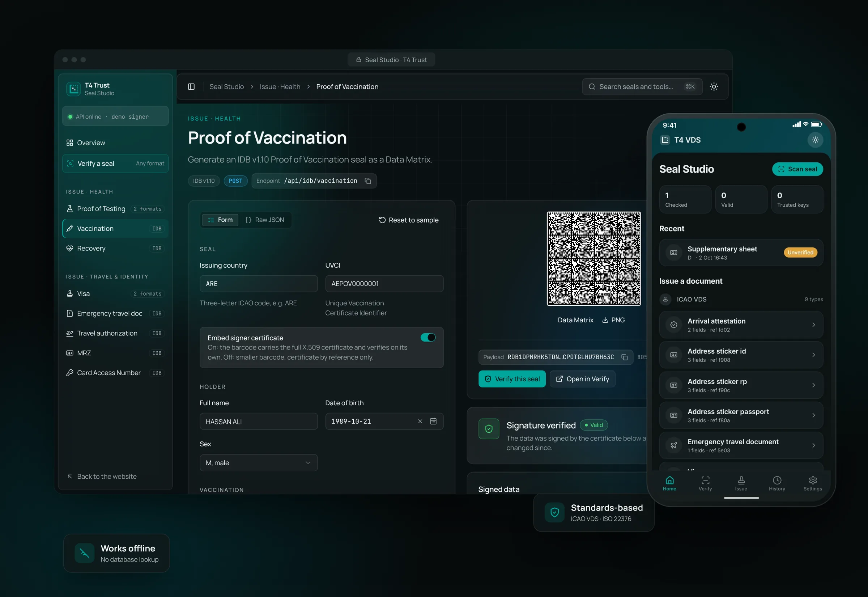The image size is (868, 597).
Task: Click Seal Studio breadcrumb
Action: 226,87
